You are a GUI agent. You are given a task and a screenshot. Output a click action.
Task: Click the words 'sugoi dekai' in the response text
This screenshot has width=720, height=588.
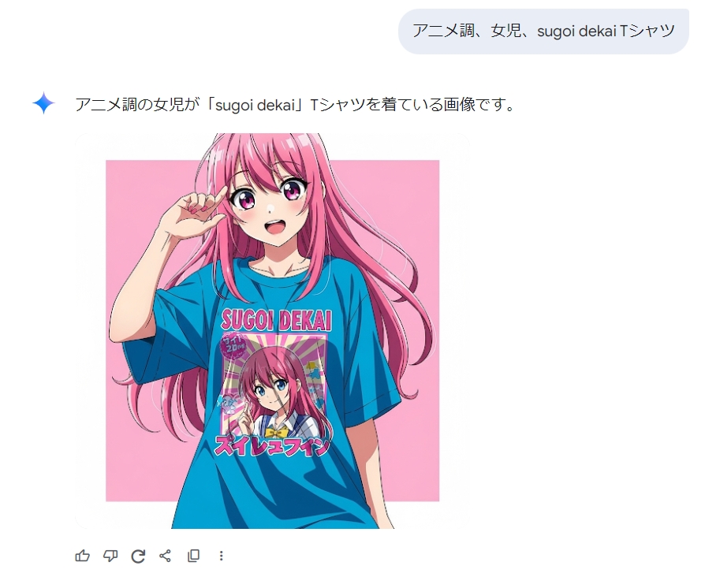[x=255, y=105]
